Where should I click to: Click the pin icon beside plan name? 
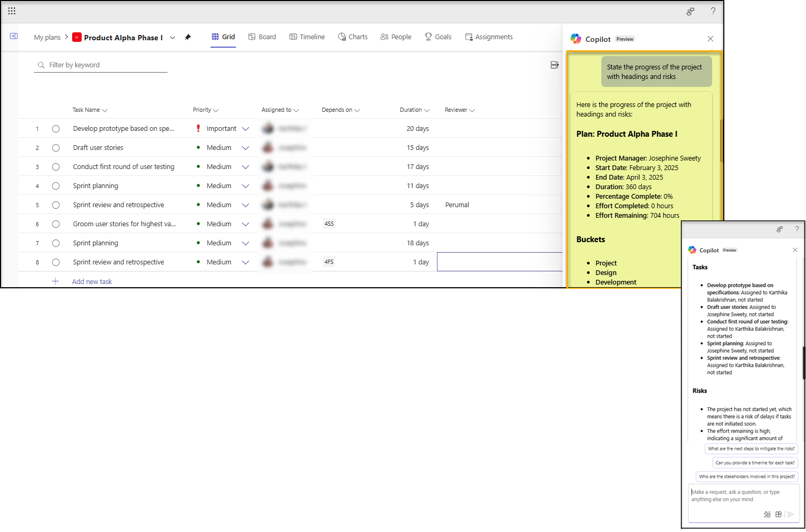pyautogui.click(x=188, y=37)
